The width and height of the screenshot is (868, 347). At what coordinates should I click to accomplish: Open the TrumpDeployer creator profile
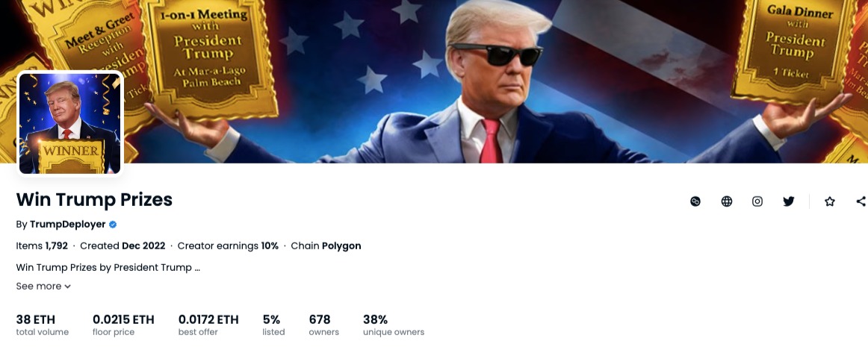[x=67, y=224]
